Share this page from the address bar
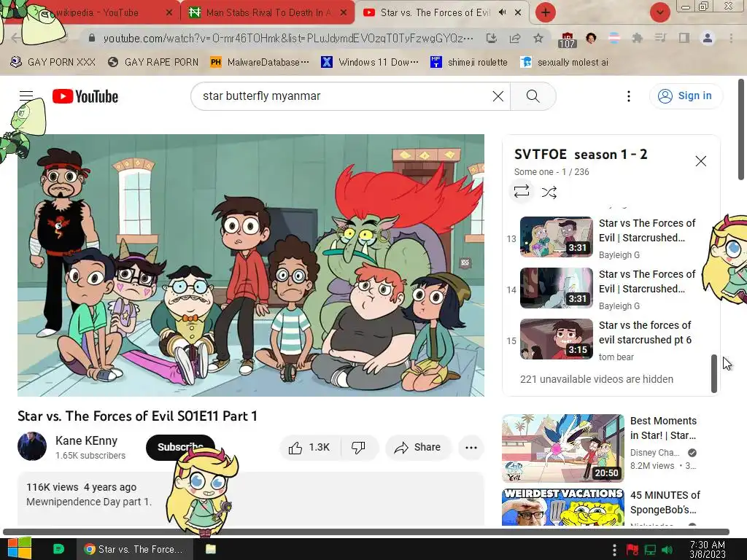 pos(514,38)
